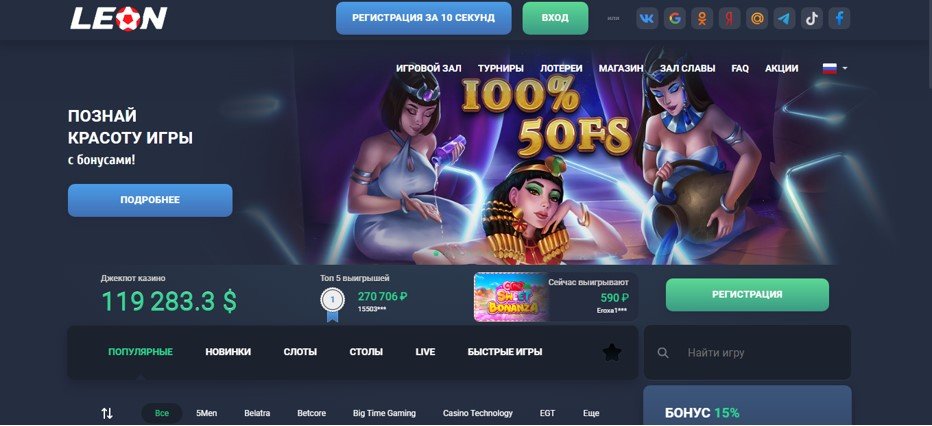This screenshot has height=426, width=932.
Task: Open the ТУРНИРЫ menu item
Action: [x=500, y=68]
